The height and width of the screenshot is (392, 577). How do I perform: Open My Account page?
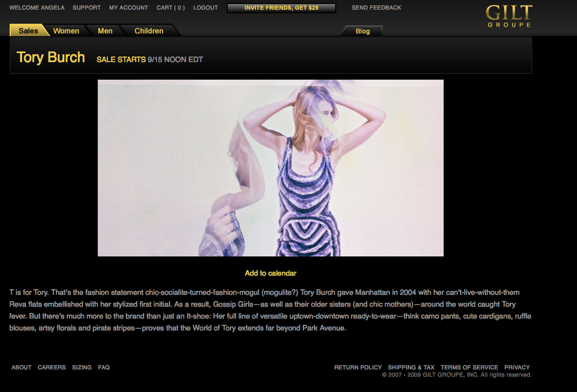[128, 8]
